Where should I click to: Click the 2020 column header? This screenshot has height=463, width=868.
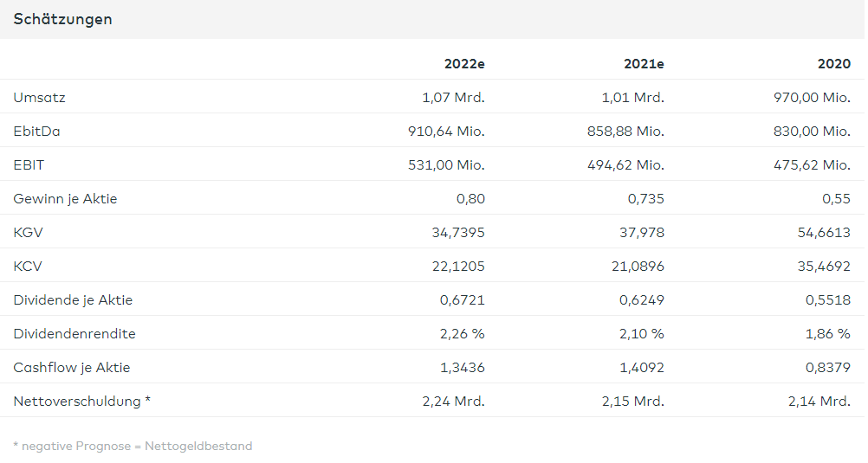click(x=833, y=64)
